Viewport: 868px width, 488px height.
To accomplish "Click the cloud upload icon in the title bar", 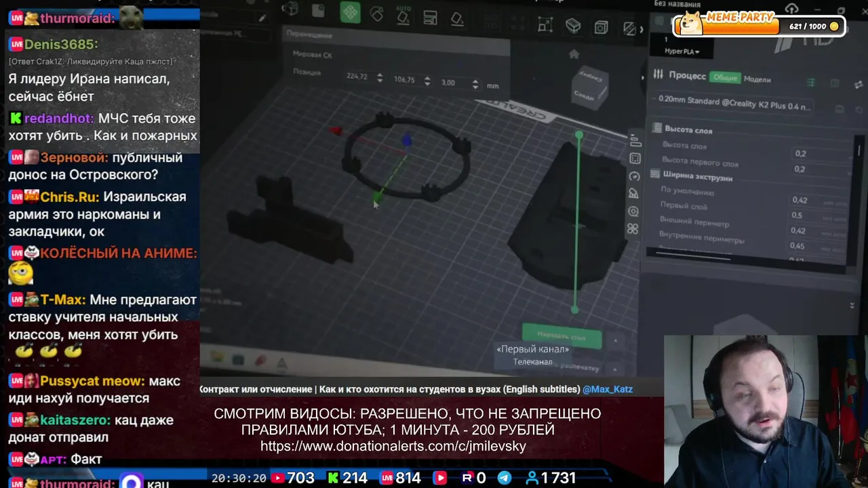I will coord(791,8).
